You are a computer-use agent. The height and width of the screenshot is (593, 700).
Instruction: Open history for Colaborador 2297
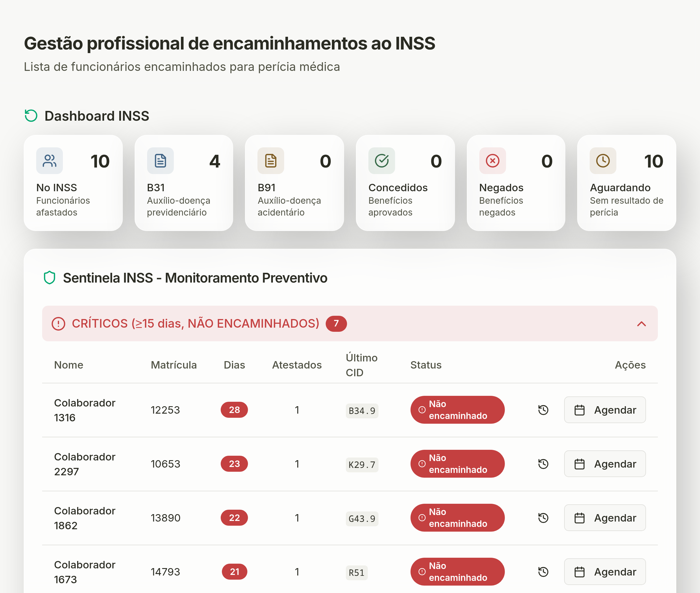[543, 464]
